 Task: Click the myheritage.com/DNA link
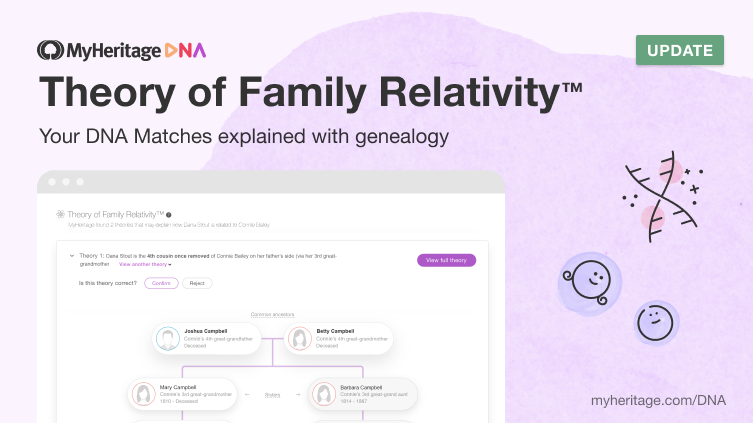tap(658, 400)
